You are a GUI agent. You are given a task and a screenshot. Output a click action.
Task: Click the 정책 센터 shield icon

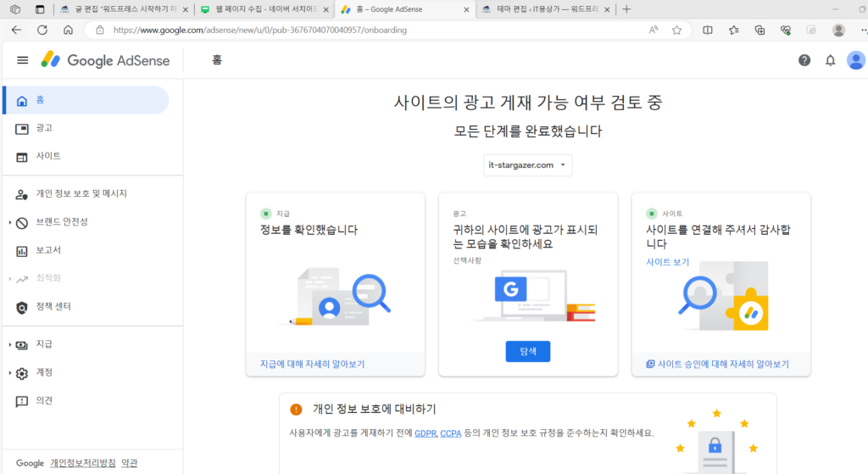[x=21, y=308]
